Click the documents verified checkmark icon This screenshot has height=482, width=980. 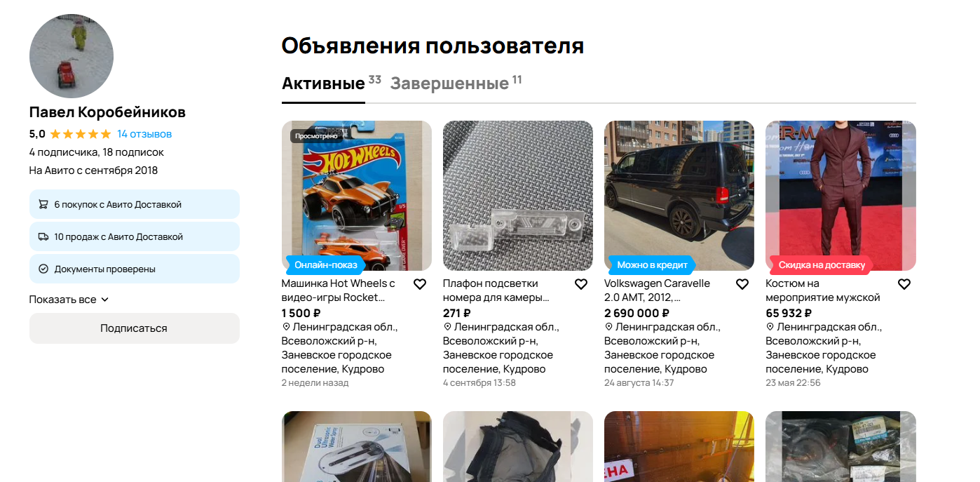(x=43, y=269)
